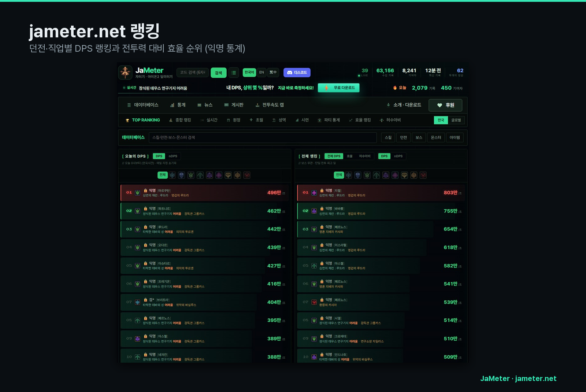Open rank 01 마르쿠탄 row, 496만
The image size is (586, 392).
(204, 193)
